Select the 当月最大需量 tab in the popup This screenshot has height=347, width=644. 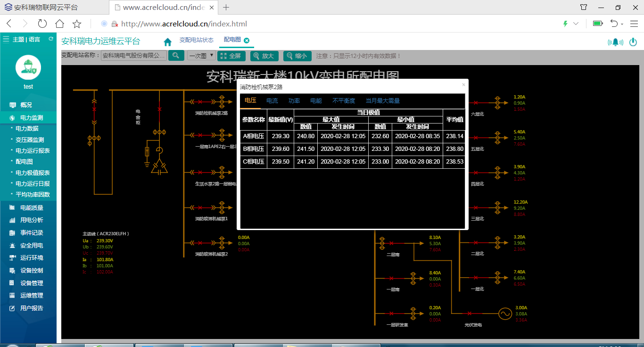[383, 101]
